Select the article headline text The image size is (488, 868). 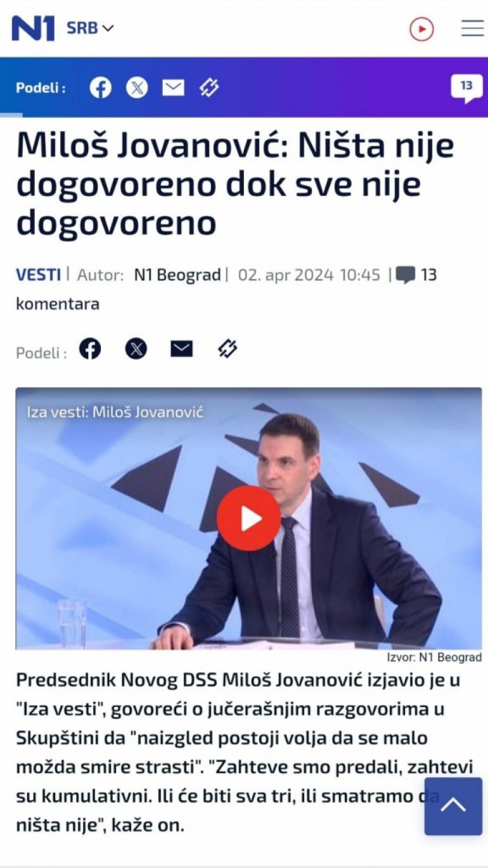(235, 185)
